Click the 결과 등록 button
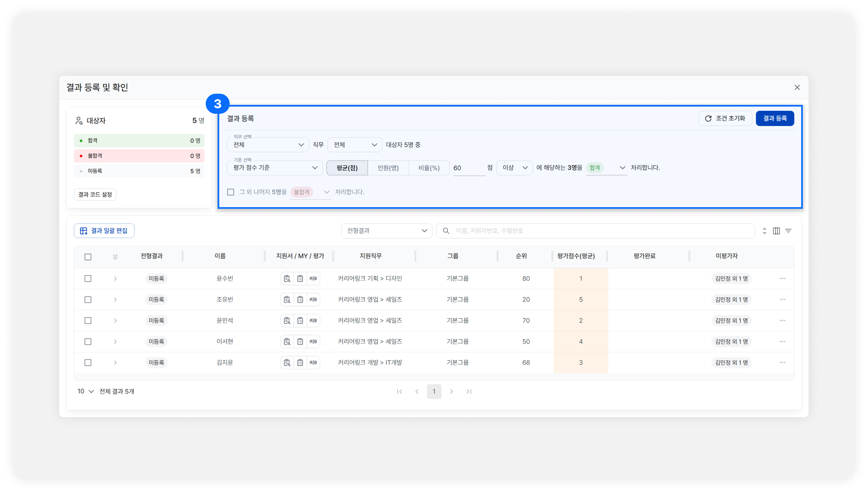 [775, 118]
